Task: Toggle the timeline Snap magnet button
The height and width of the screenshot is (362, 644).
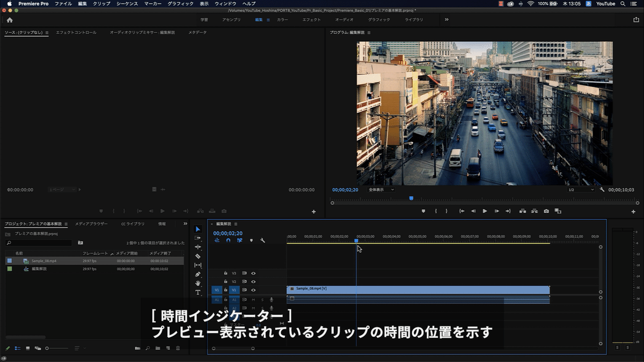Action: tap(228, 240)
